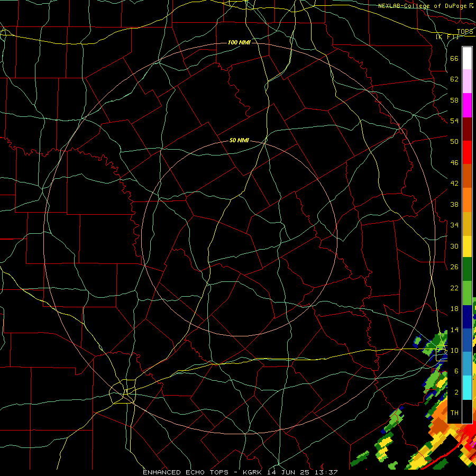The image size is (476, 476).
Task: Pick the cyan color scale swatch
Action: (467, 388)
